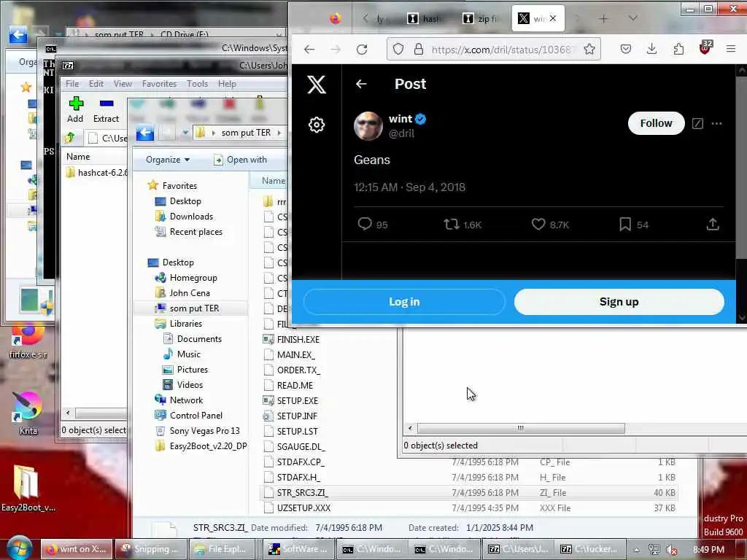Select the UZSETUP.XXX file
Image resolution: width=747 pixels, height=560 pixels.
(297, 508)
